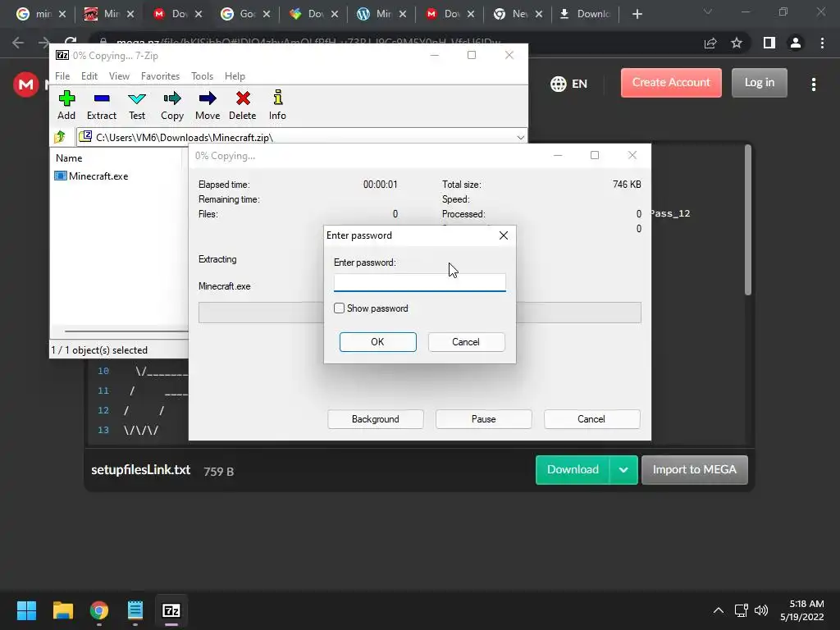This screenshot has height=630, width=840.
Task: Toggle Chrome side panel icon
Action: click(769, 43)
